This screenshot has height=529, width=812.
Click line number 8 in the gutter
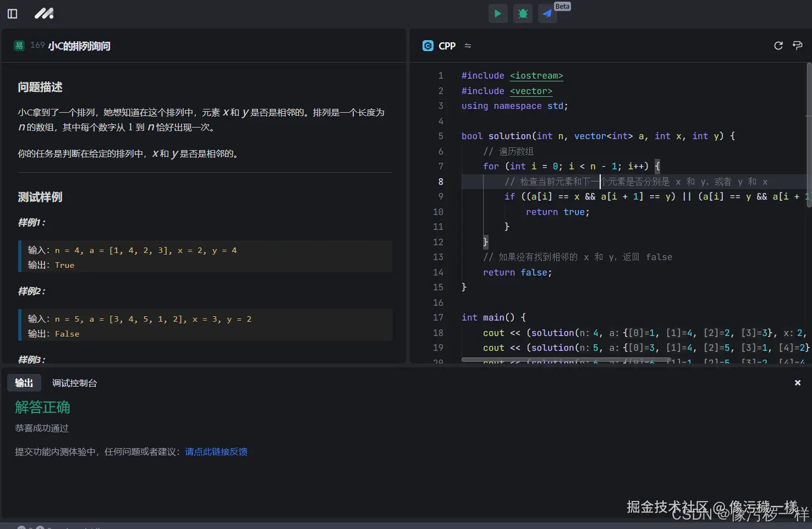pyautogui.click(x=440, y=181)
